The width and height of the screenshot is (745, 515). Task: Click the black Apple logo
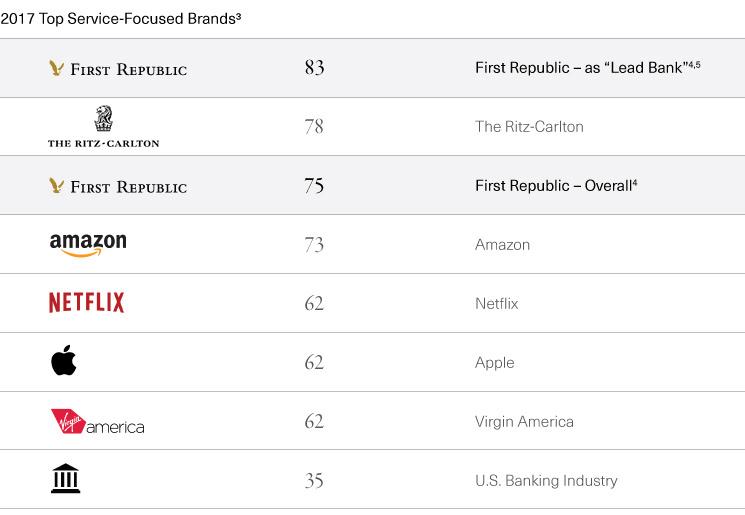pyautogui.click(x=64, y=360)
